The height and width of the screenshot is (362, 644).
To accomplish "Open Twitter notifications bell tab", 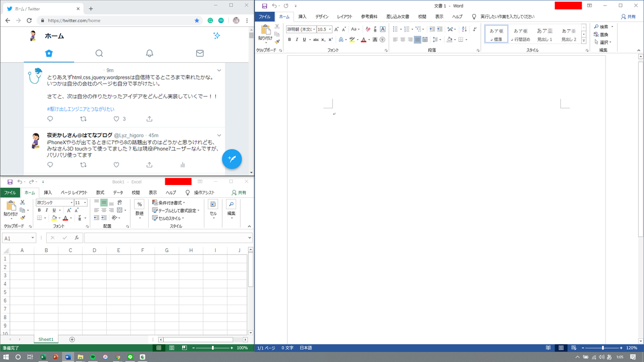I will [150, 53].
